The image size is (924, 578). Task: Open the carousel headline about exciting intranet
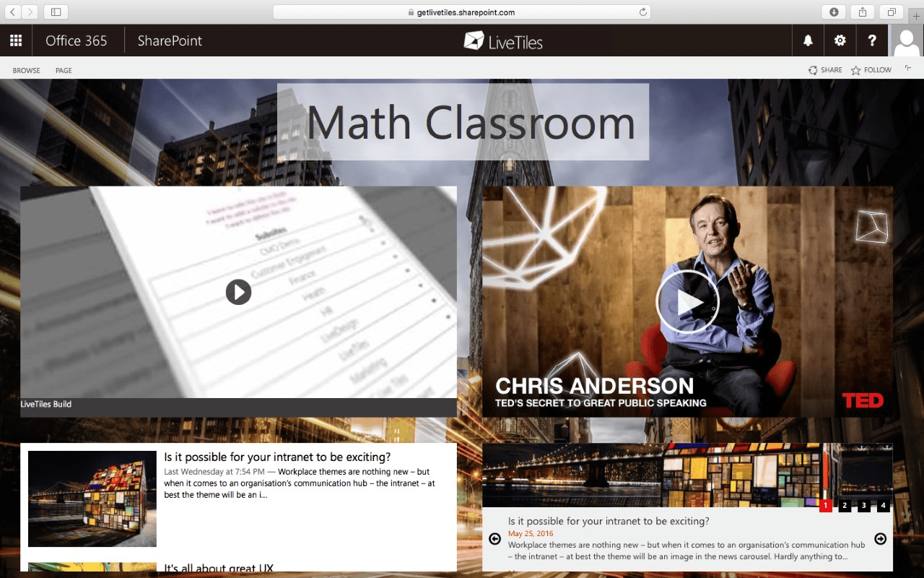pyautogui.click(x=609, y=521)
